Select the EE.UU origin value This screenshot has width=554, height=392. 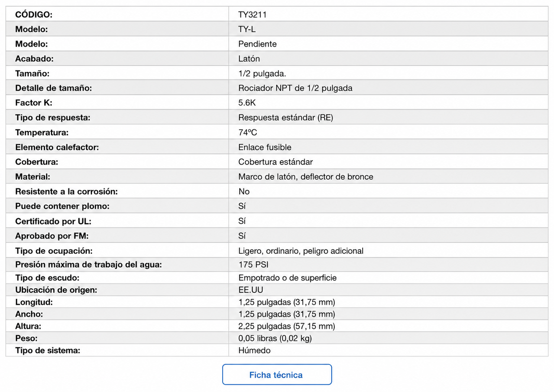pyautogui.click(x=250, y=290)
